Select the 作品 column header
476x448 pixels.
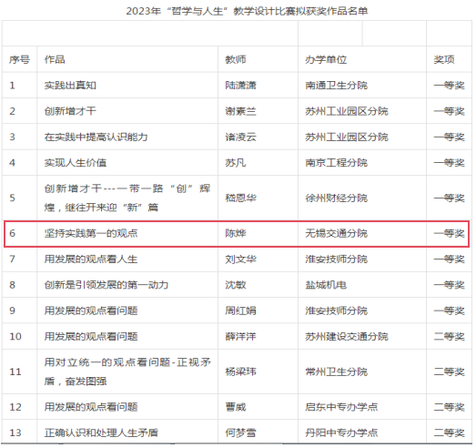tap(55, 59)
